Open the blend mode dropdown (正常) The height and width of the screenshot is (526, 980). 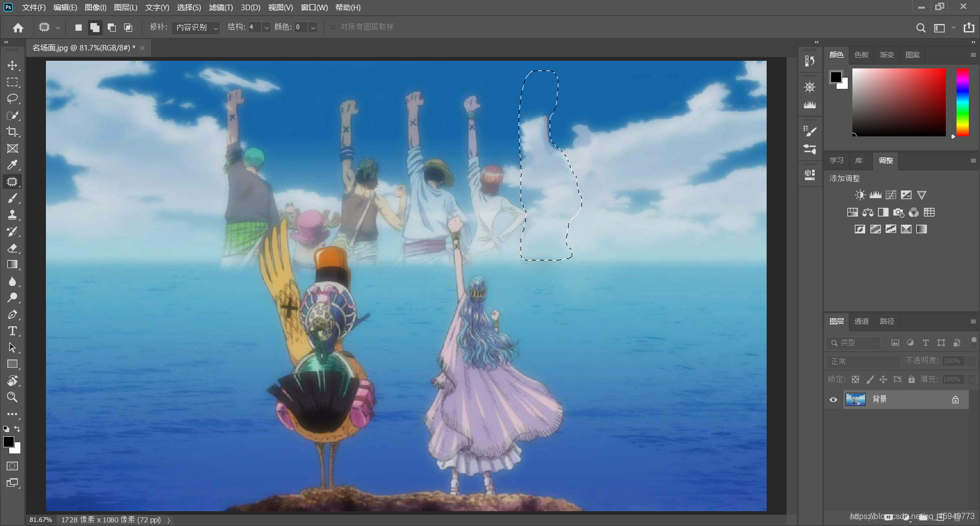[863, 361]
